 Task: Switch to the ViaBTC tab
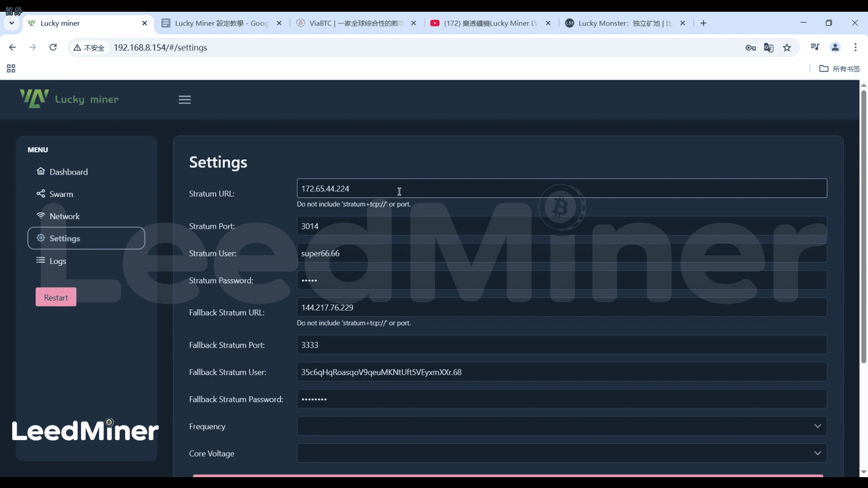[x=356, y=23]
